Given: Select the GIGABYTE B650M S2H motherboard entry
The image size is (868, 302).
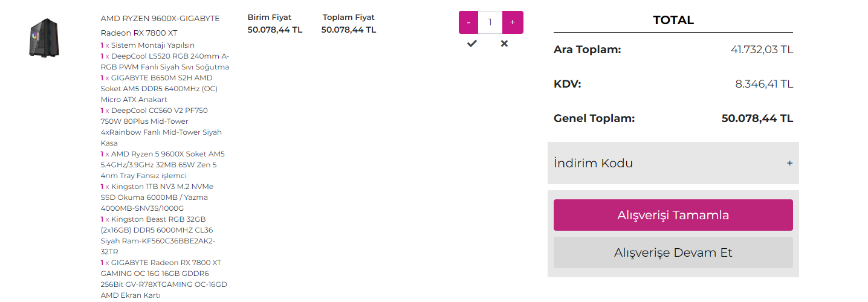Looking at the screenshot, I should 159,89.
